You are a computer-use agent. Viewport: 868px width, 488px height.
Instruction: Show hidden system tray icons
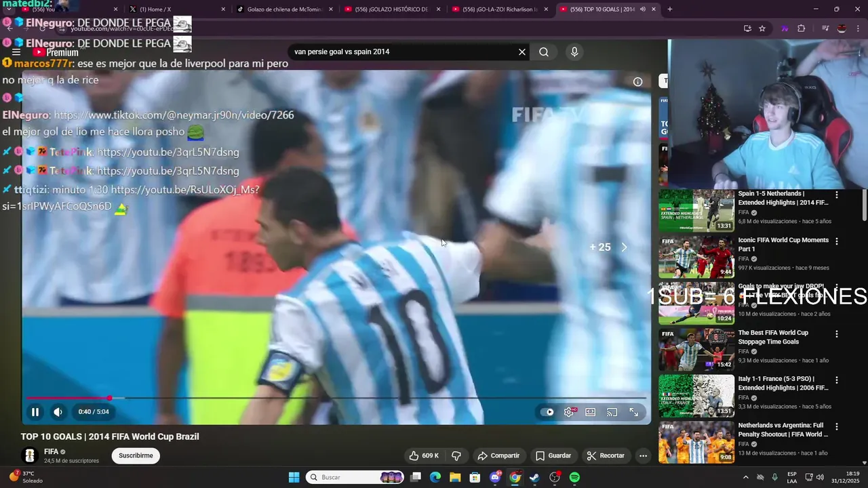(745, 477)
